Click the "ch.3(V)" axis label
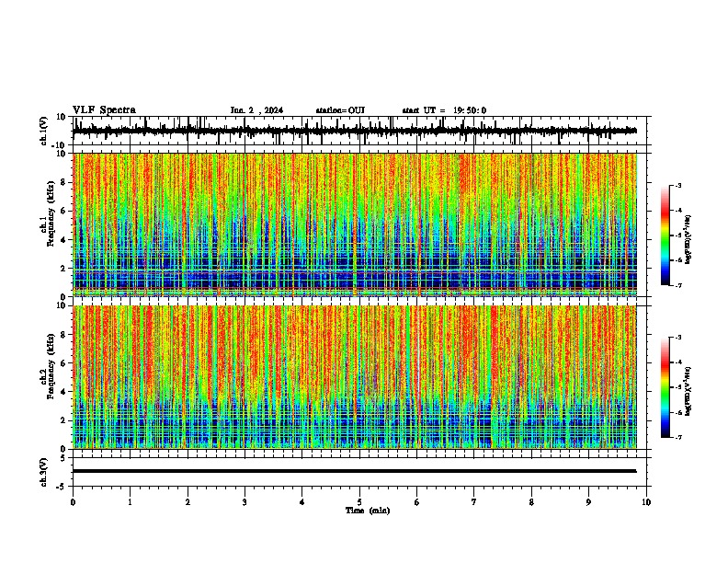The height and width of the screenshot is (563, 728). click(x=44, y=472)
